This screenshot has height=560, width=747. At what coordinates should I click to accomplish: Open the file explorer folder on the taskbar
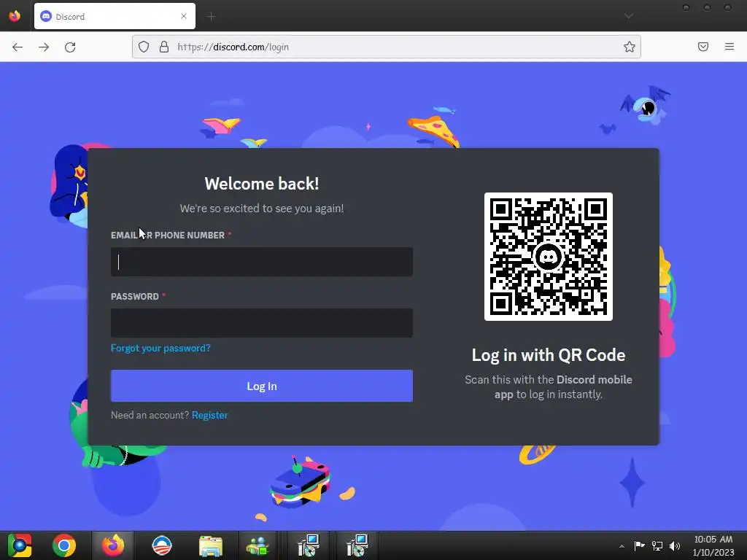pos(211,545)
